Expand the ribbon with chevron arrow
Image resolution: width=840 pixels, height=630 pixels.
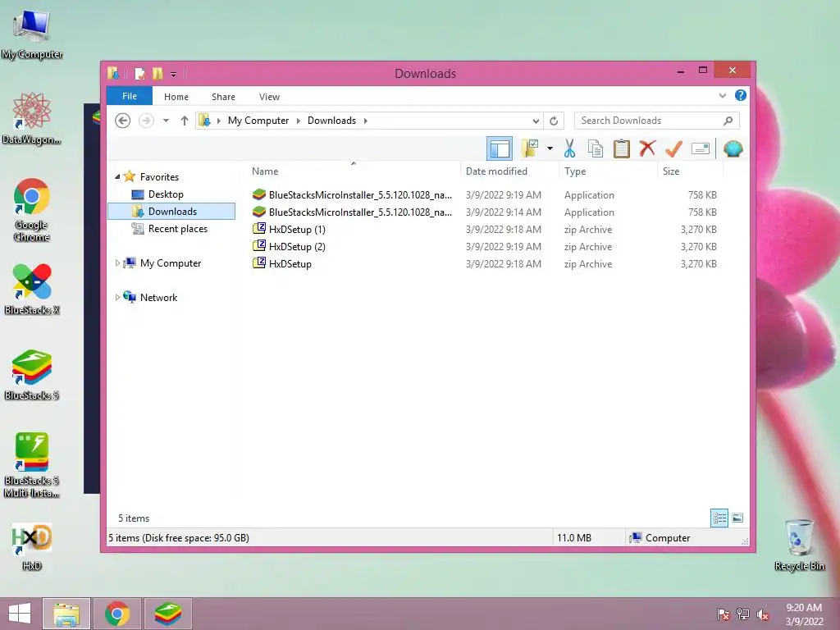tap(723, 95)
